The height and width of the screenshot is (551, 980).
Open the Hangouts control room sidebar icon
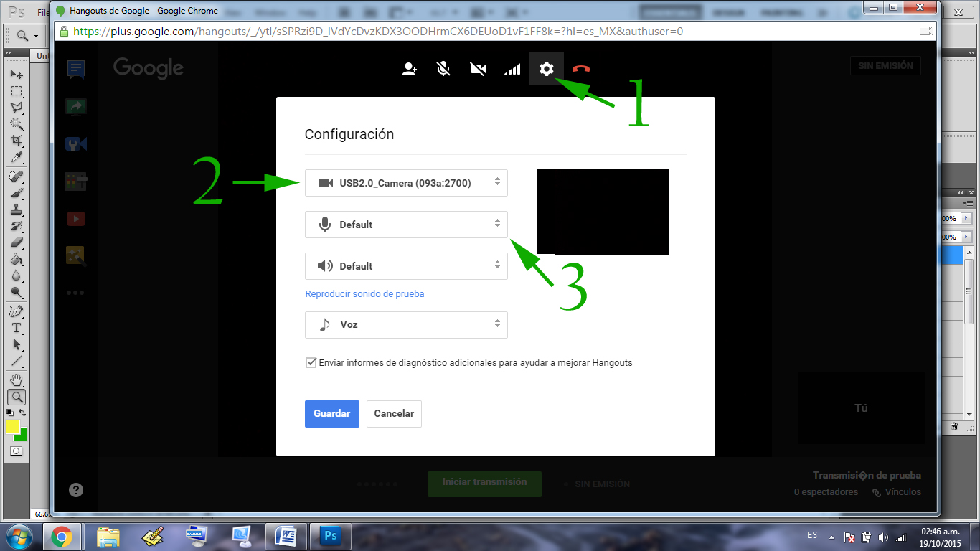76,182
